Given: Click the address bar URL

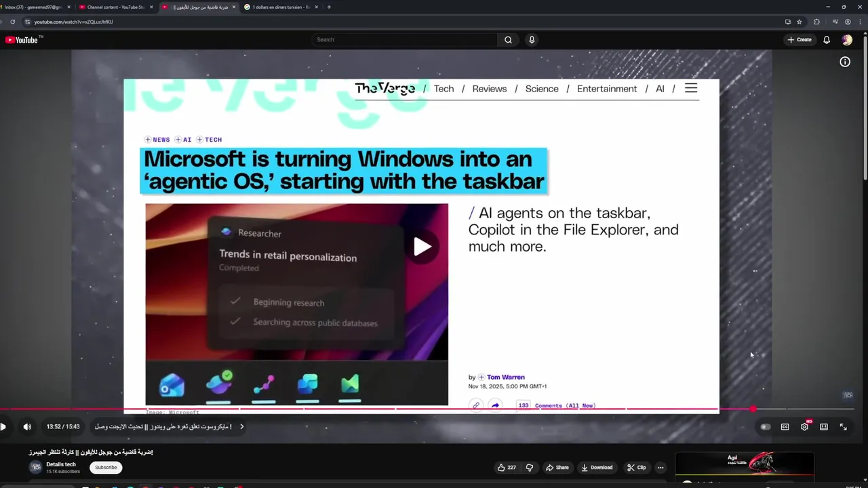Looking at the screenshot, I should coord(73,22).
